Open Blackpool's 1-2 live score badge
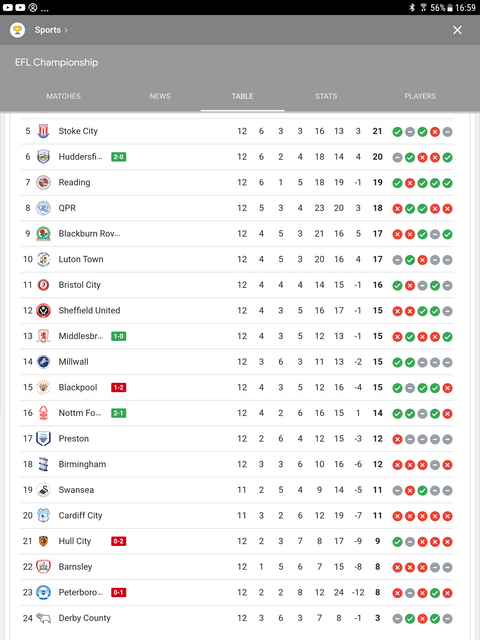Screen dimensions: 480x640 pyautogui.click(x=119, y=387)
